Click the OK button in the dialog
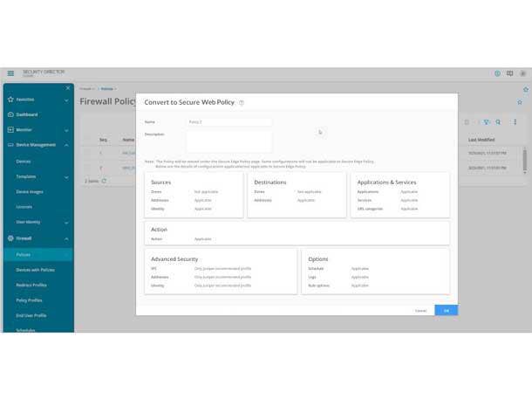 click(446, 310)
